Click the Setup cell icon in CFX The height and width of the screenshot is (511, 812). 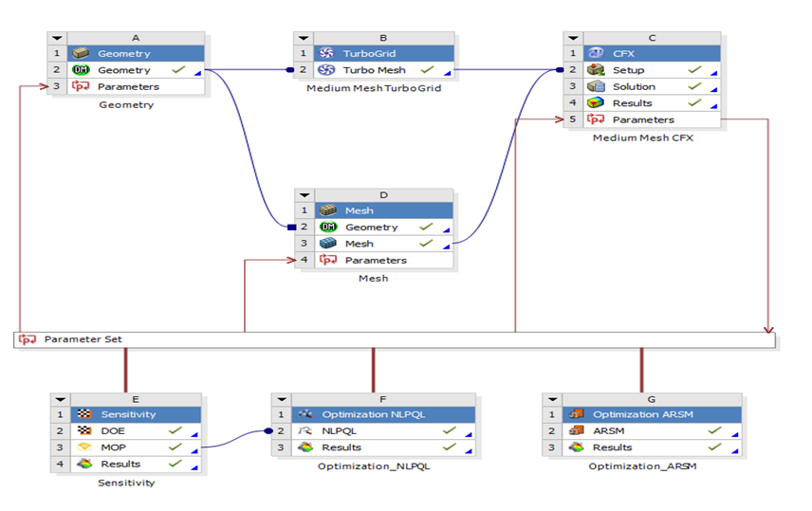[x=596, y=69]
